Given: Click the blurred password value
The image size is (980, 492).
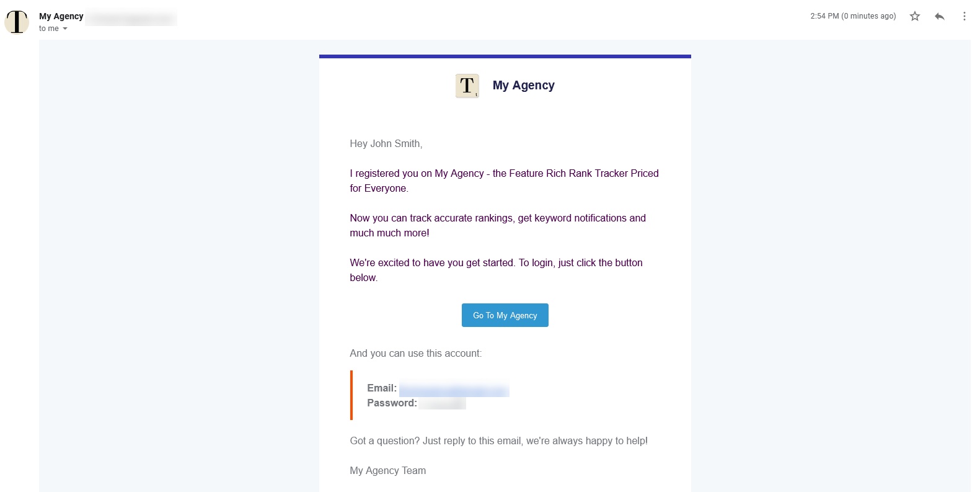Looking at the screenshot, I should [x=442, y=403].
